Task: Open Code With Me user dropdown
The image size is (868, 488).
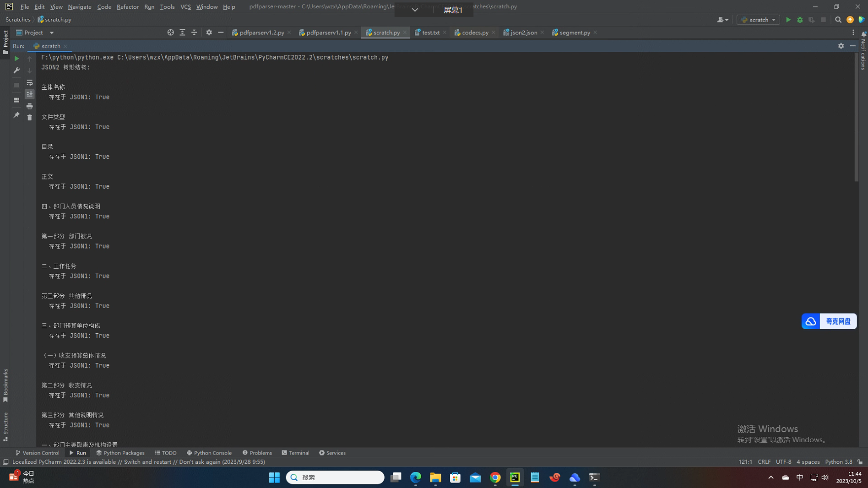Action: click(x=723, y=20)
